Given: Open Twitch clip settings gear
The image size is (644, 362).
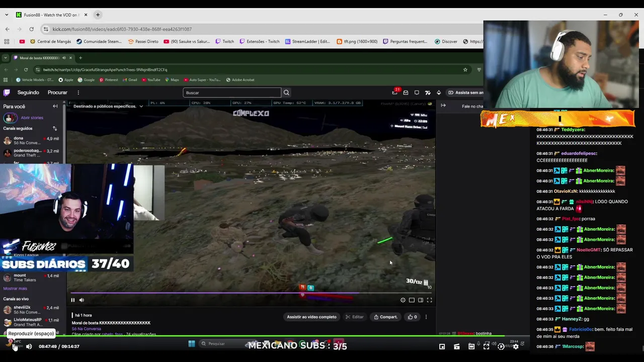Looking at the screenshot, I should [x=403, y=300].
